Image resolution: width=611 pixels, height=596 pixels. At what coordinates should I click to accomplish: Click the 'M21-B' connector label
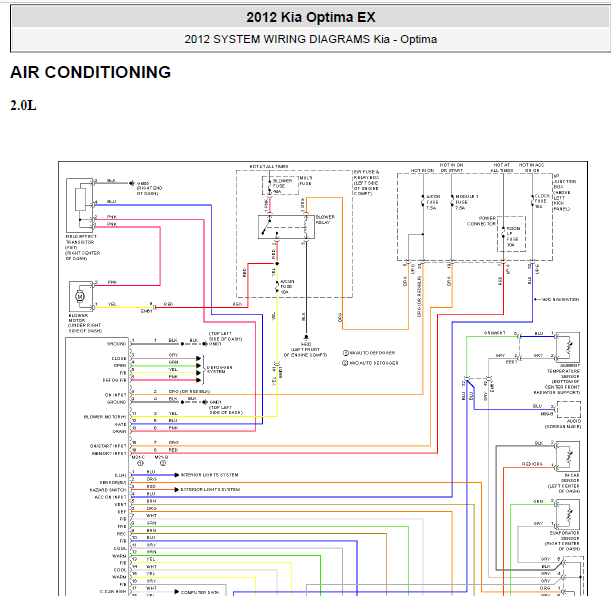coord(161,457)
